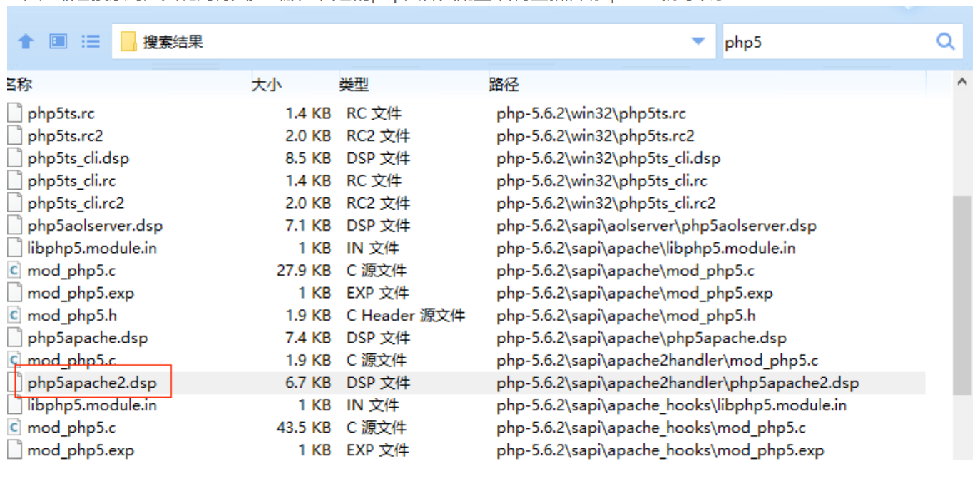Image resolution: width=980 pixels, height=486 pixels.
Task: Click the path php-5.6.2\sapi\apache_hooks\mod_php5.exp
Action: [x=660, y=450]
